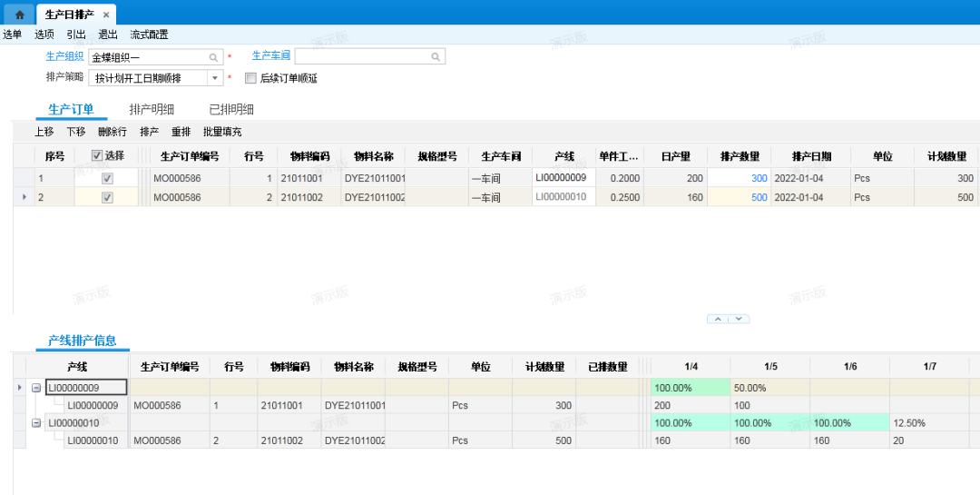Click the panel expand down arrow
This screenshot has height=495, width=980.
coord(739,319)
